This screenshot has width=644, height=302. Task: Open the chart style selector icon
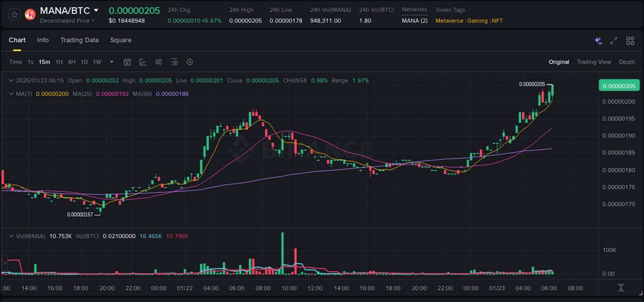tap(143, 62)
